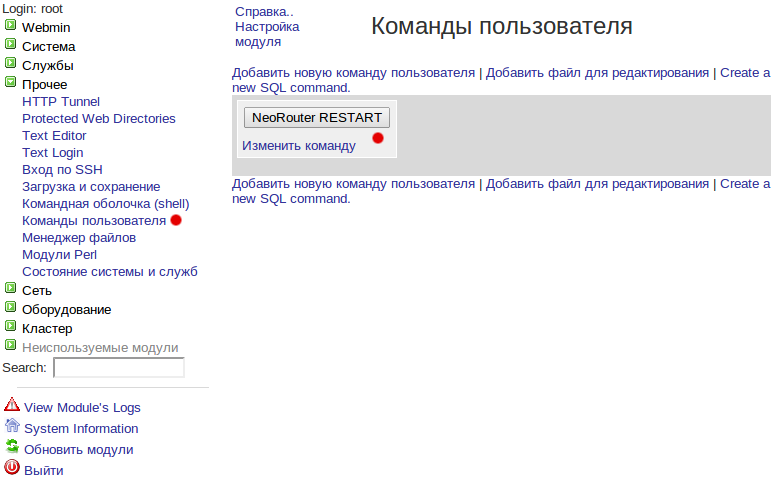Expand the Кластер category arrow icon
This screenshot has width=777, height=485.
click(x=10, y=326)
